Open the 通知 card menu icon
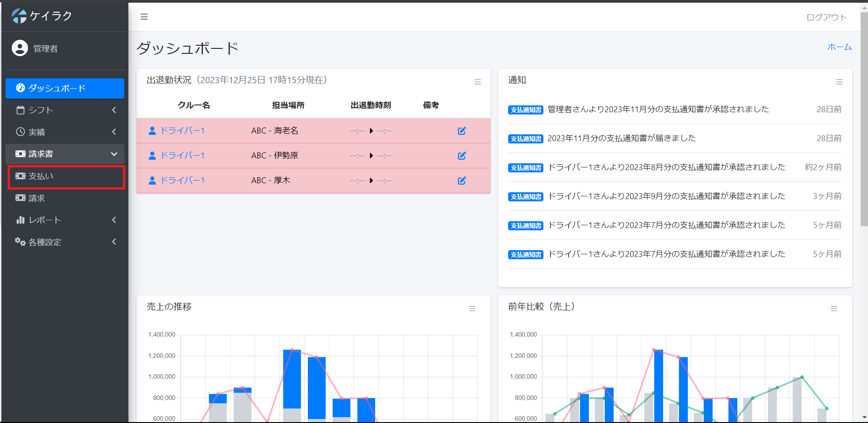868x423 pixels. tap(840, 82)
